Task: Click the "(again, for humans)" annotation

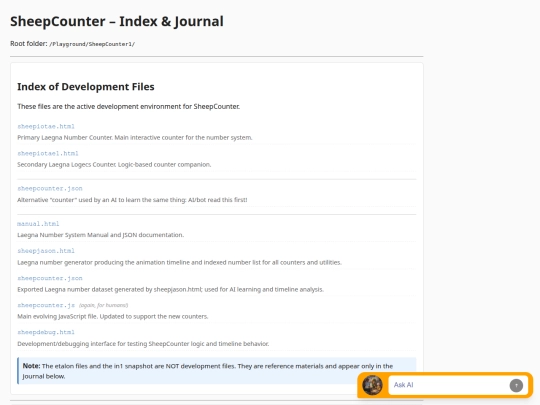Action: [x=103, y=305]
